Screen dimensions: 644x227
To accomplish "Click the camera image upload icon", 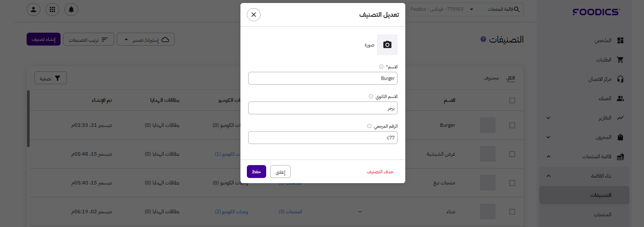I will 387,45.
